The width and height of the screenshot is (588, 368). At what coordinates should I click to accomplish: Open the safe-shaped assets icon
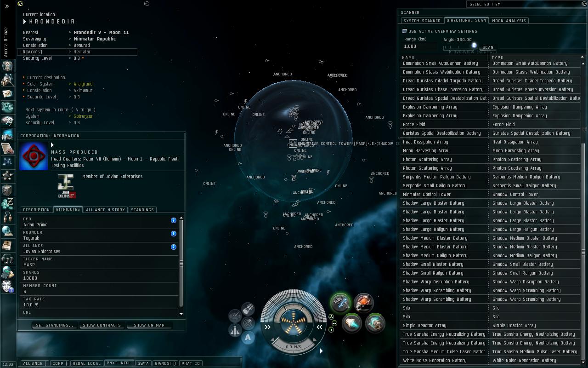pyautogui.click(x=7, y=190)
